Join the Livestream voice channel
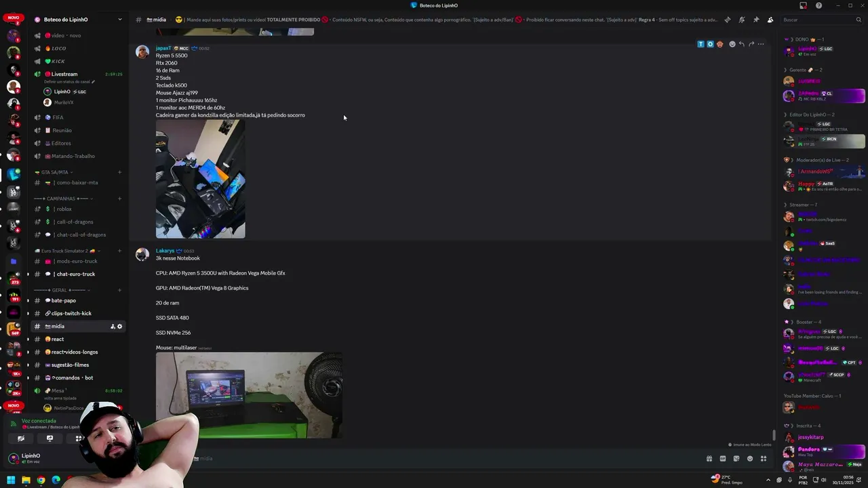The image size is (868, 488). [x=78, y=74]
